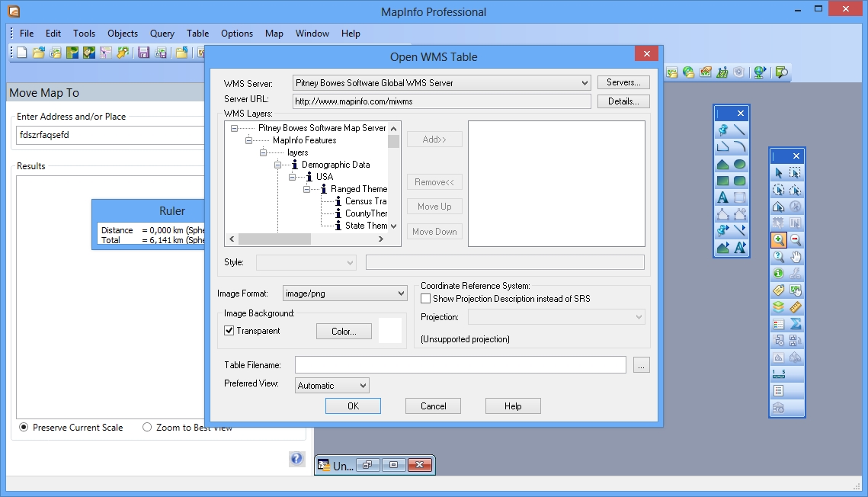Image resolution: width=868 pixels, height=497 pixels.
Task: Click the Table Filename input field
Action: pos(460,364)
